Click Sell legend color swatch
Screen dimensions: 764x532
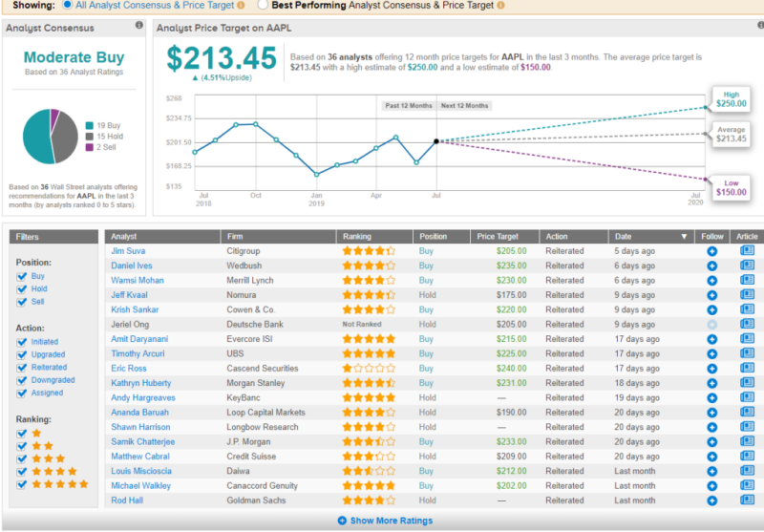click(x=89, y=147)
